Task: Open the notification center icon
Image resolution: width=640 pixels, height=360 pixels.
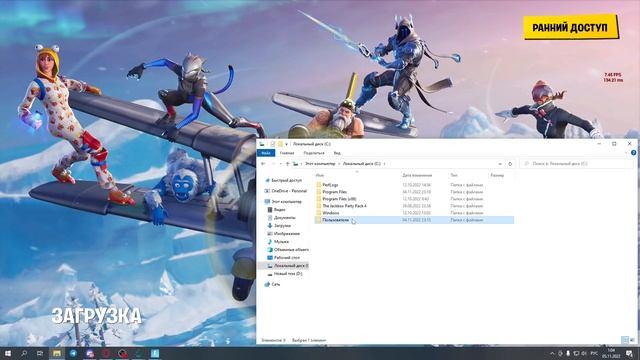Action: coord(629,353)
